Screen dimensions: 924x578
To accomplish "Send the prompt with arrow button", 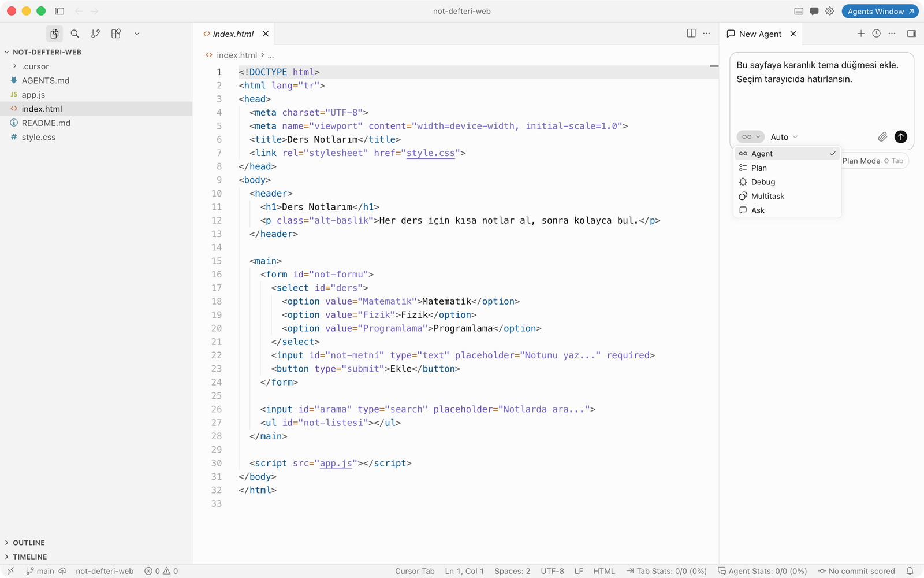I will (x=901, y=137).
